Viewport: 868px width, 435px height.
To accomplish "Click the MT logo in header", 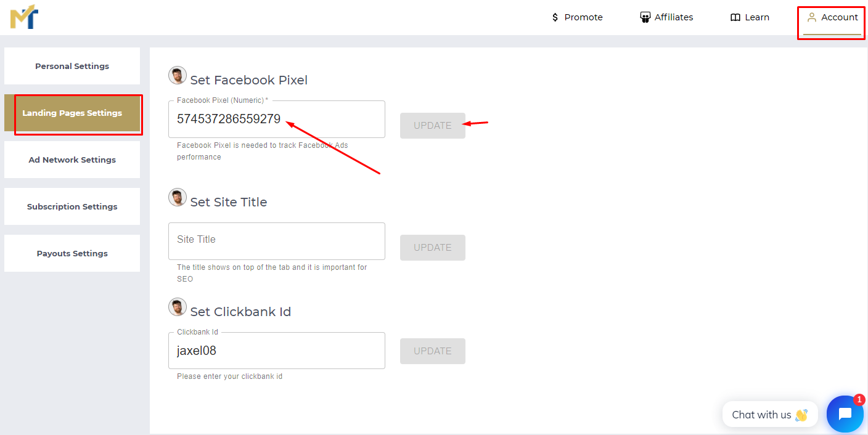I will click(x=24, y=17).
